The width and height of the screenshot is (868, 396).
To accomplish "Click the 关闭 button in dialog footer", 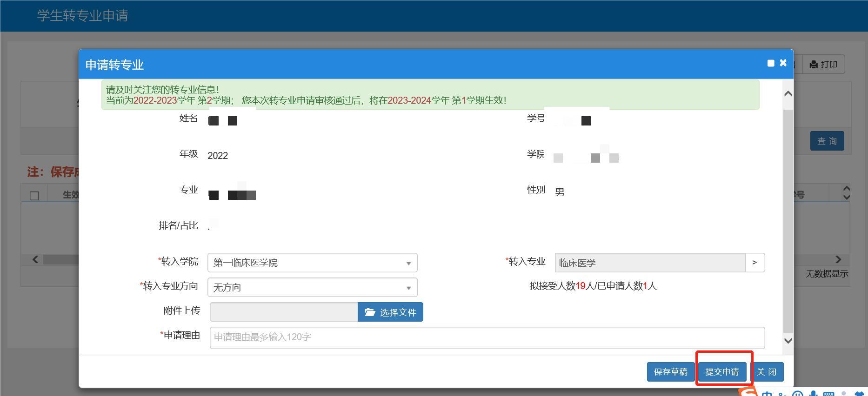I will 767,372.
